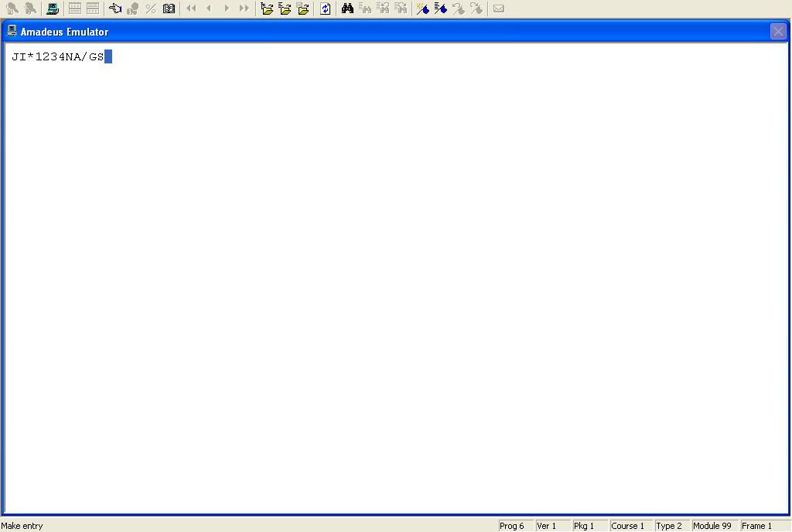Click the envelope mail toolbar icon
This screenshot has width=792, height=532.
499,9
